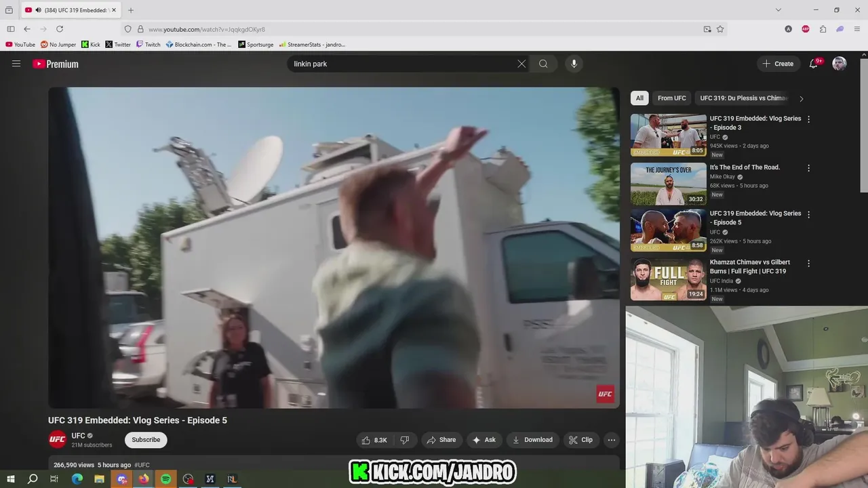
Task: Open Khamzat Chimaev vs Gilbert Burns thumbnail
Action: point(669,279)
